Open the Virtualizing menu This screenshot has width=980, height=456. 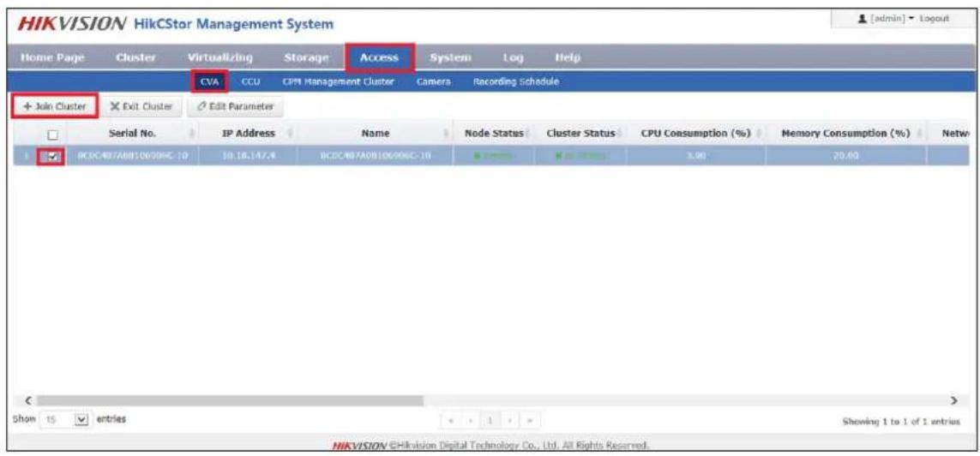click(x=220, y=57)
